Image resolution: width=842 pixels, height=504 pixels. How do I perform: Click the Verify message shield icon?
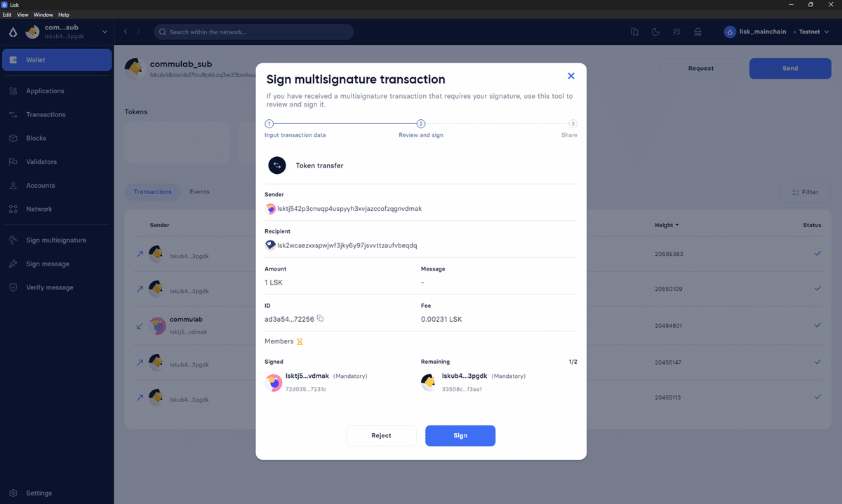click(13, 287)
